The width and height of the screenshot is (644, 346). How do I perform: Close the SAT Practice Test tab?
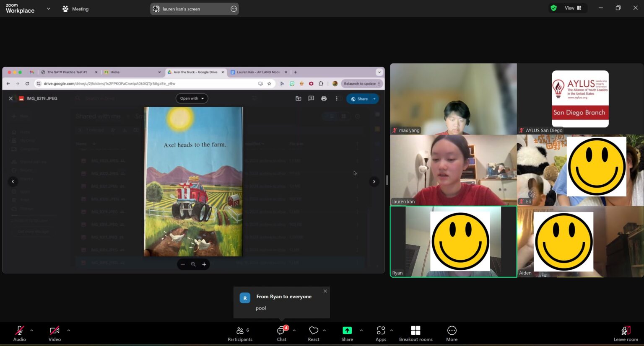[96, 72]
